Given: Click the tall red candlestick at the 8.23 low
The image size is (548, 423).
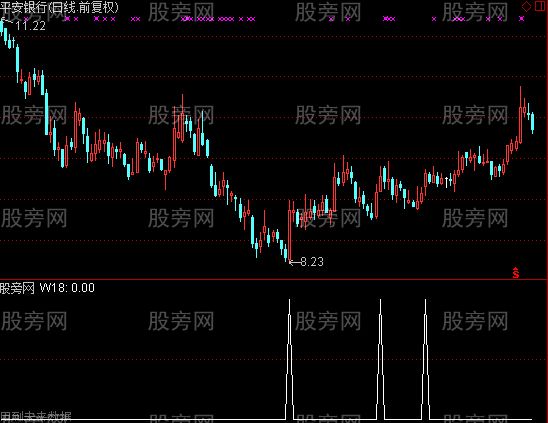Looking at the screenshot, I should tap(289, 231).
